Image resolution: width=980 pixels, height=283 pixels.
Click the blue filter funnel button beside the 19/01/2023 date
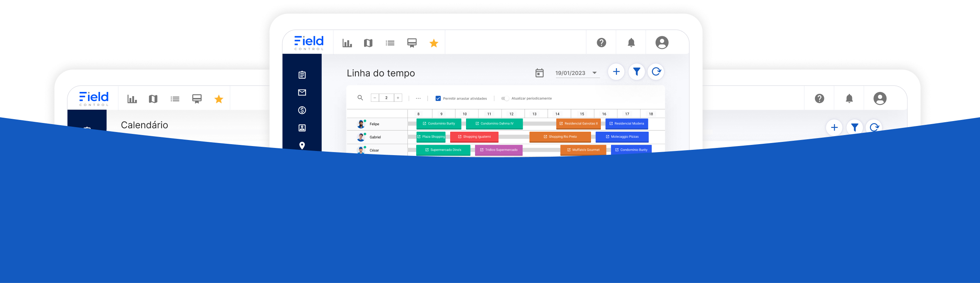[636, 72]
